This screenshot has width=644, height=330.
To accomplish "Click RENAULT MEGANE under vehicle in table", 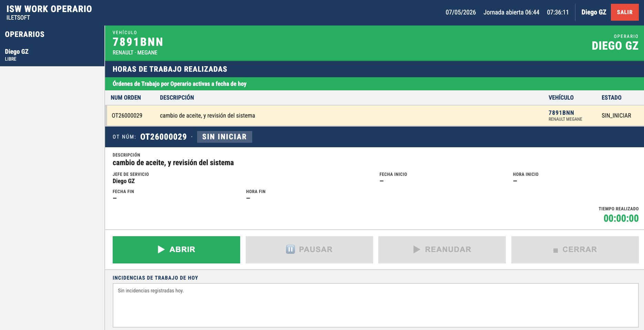I will (x=565, y=119).
